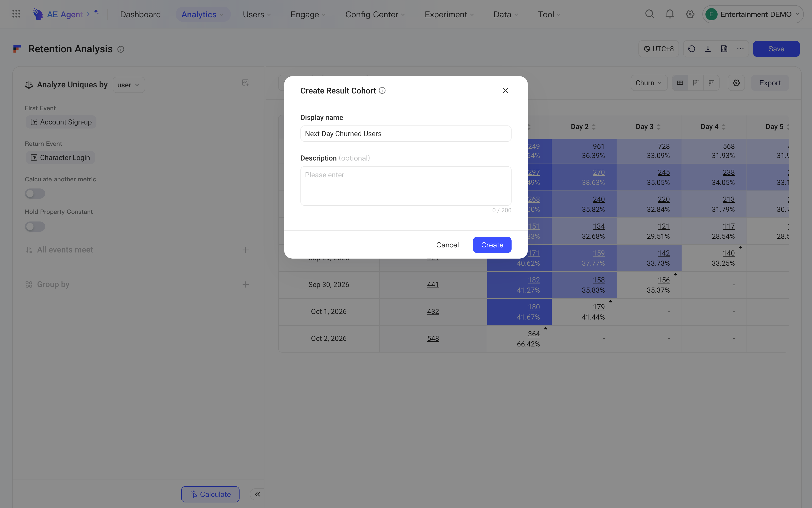The image size is (812, 508).
Task: Add a condition to All events meet
Action: coord(245,250)
